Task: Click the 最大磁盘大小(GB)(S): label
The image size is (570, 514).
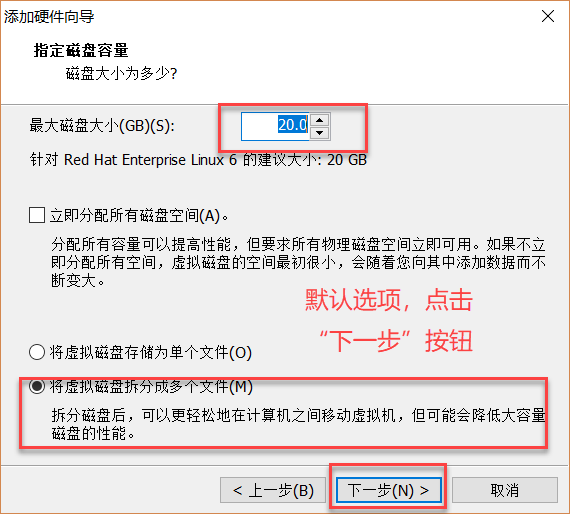Action: [102, 126]
